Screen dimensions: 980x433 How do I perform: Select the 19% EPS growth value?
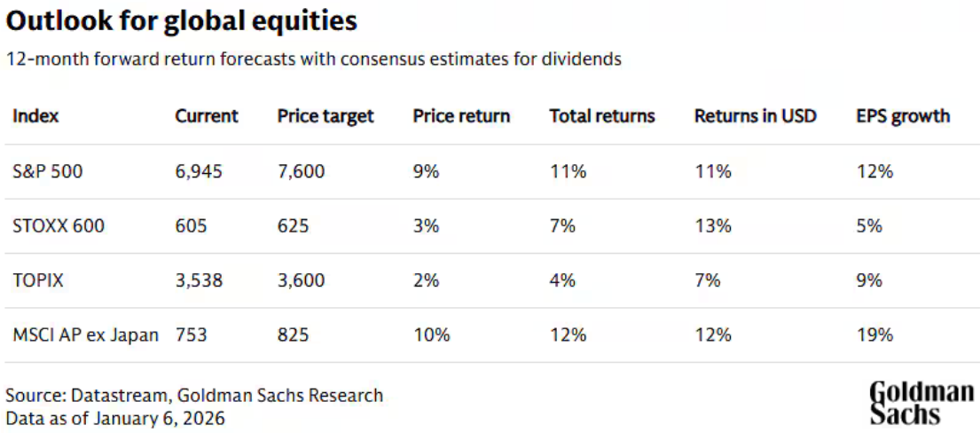(x=874, y=335)
